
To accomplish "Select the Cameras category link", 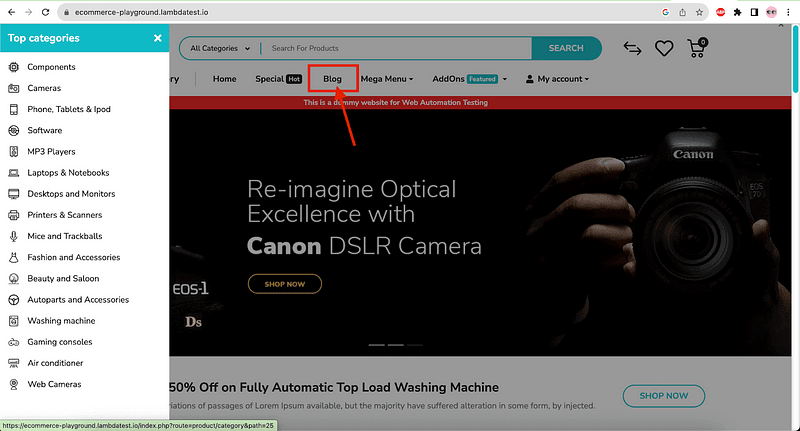I will click(44, 88).
